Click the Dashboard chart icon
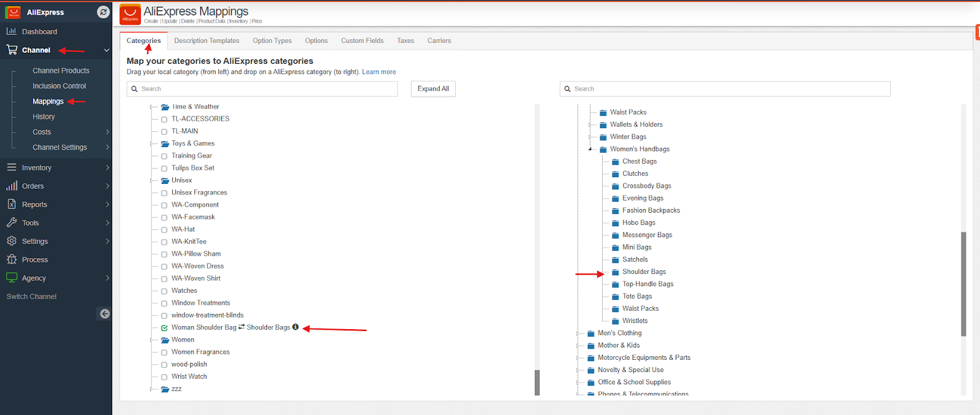Image resolution: width=980 pixels, height=415 pixels. click(x=12, y=31)
